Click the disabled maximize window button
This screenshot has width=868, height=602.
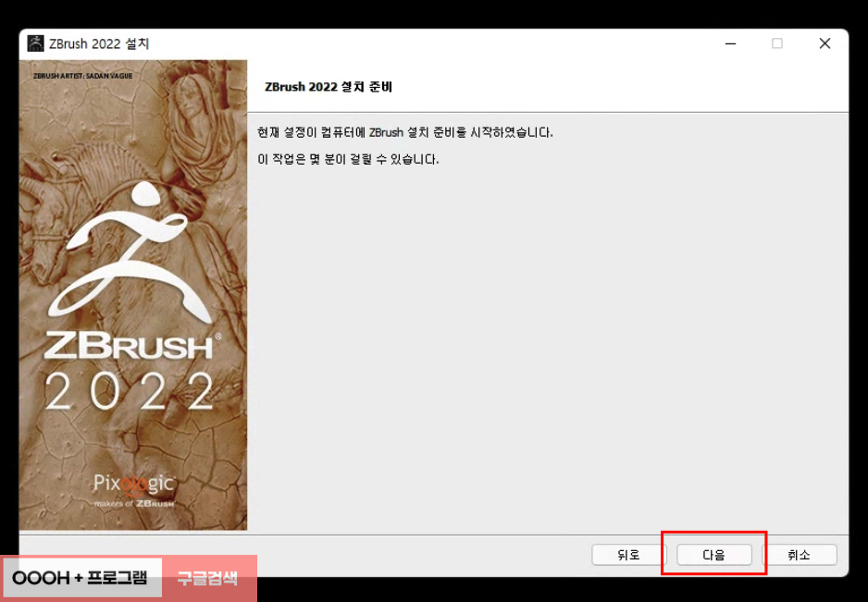[x=777, y=43]
